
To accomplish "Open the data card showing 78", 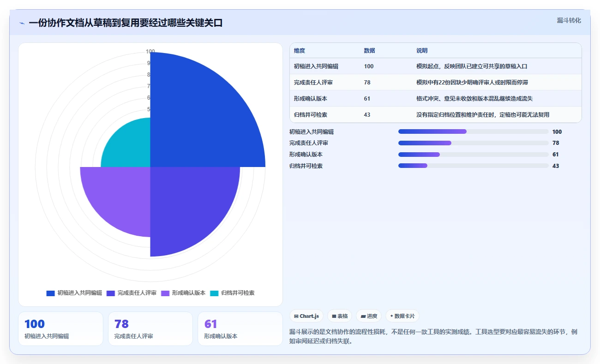I will [x=150, y=328].
